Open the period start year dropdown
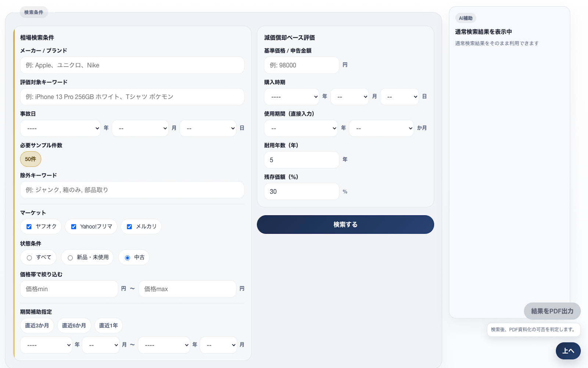This screenshot has height=368, width=588. 46,345
